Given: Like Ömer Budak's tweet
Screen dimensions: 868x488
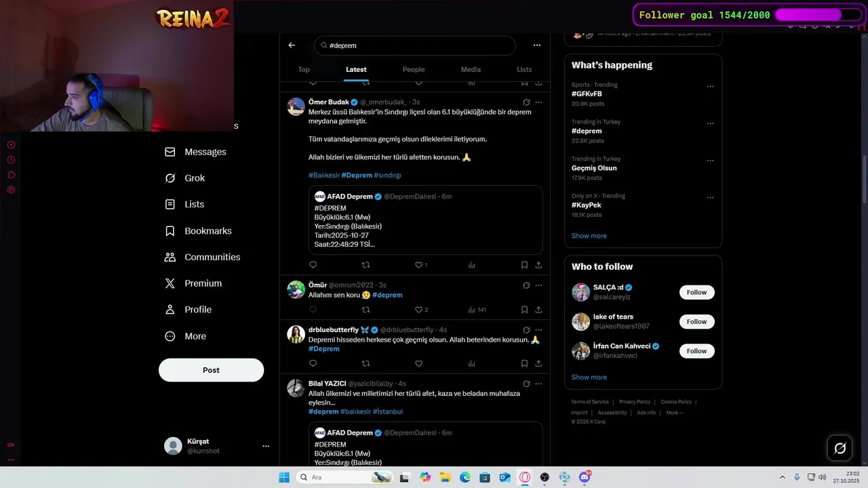Looking at the screenshot, I should pyautogui.click(x=418, y=265).
